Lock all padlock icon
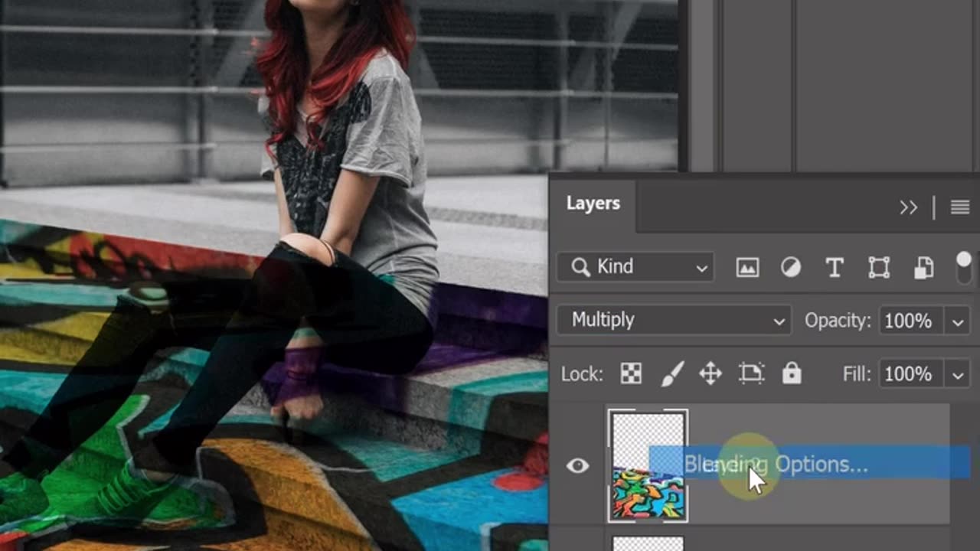Screen dimensions: 980x551 792,373
